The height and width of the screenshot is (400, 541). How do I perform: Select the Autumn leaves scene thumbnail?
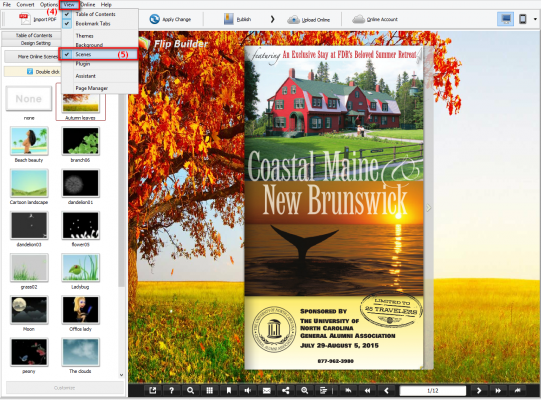80,103
